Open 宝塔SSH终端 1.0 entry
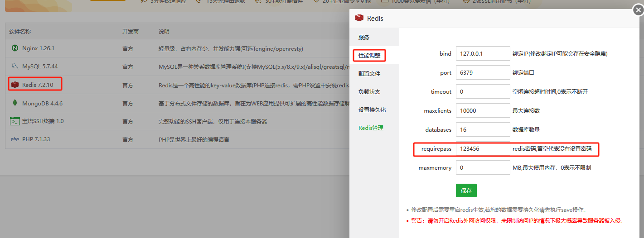The width and height of the screenshot is (644, 238). pos(43,121)
